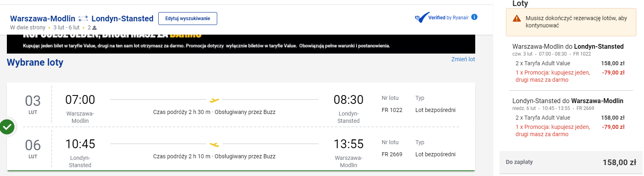Image resolution: width=644 pixels, height=176 pixels.
Task: Click the Verified by Ryanair checkmark logo
Action: point(422,18)
